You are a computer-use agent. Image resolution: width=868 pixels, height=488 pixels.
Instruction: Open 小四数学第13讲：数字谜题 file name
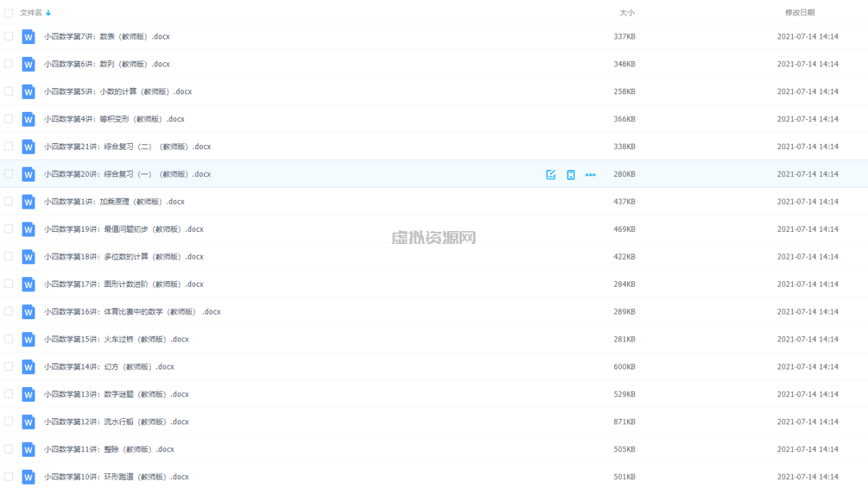(117, 394)
